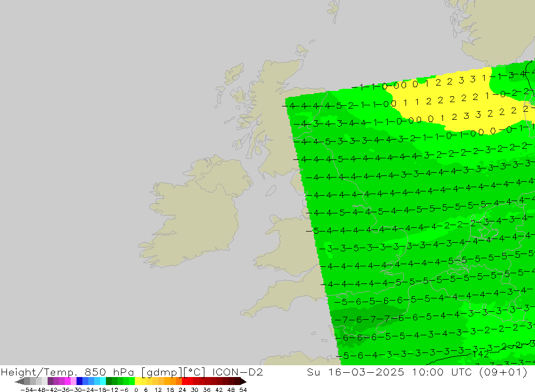Click the '30' legend scale value
This screenshot has width=535, height=392.
195,390
